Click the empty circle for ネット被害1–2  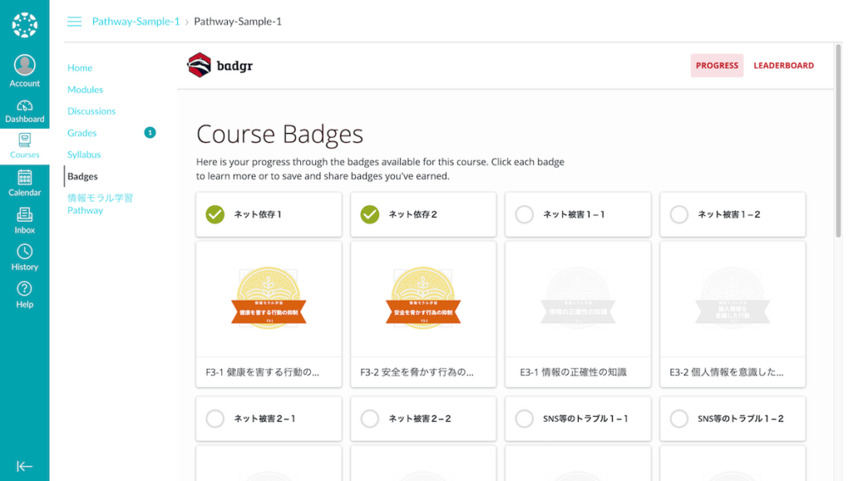[x=679, y=214]
